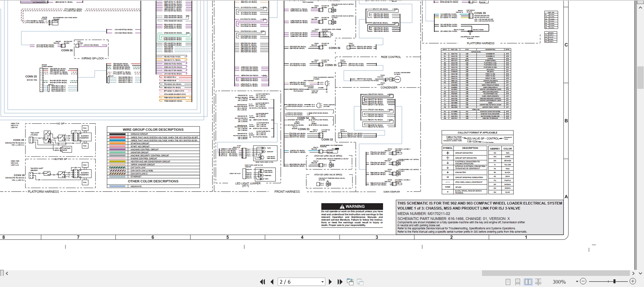Click the CONN 26 label

coord(67,50)
